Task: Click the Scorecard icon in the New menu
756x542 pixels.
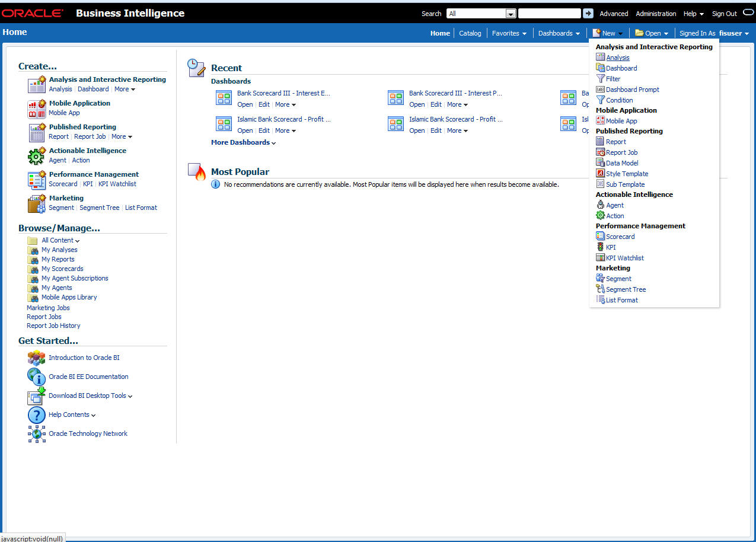Action: click(600, 237)
